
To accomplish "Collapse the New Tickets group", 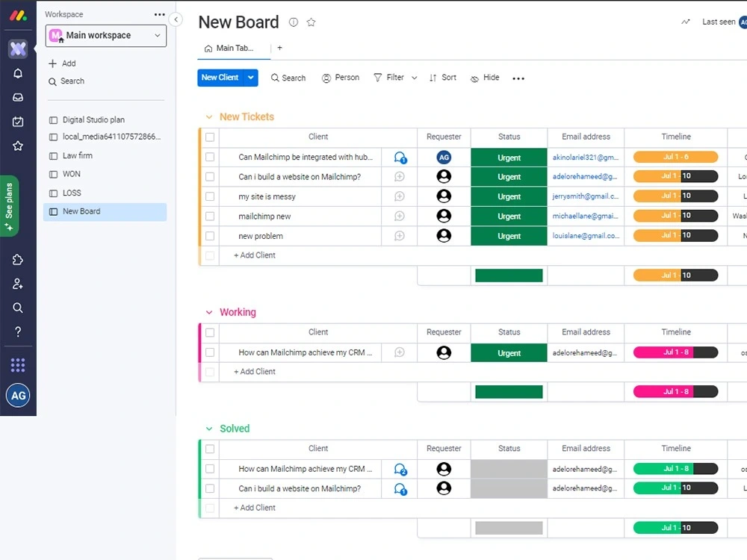I will pyautogui.click(x=208, y=117).
